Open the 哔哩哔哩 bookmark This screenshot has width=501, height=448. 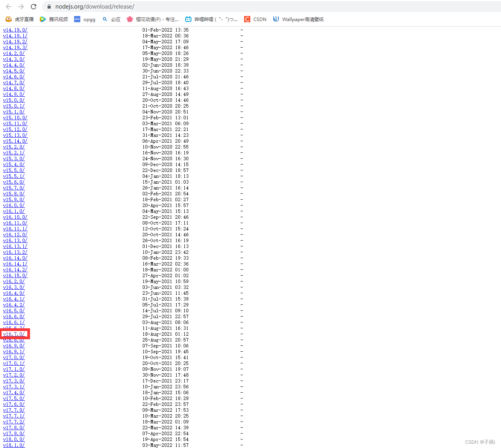211,19
